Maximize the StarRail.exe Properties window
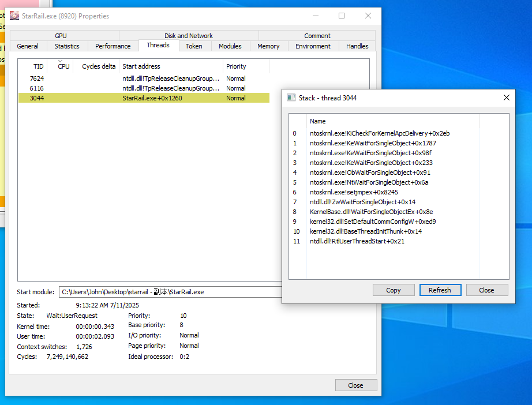Screen dimensions: 532x405 pos(342,16)
